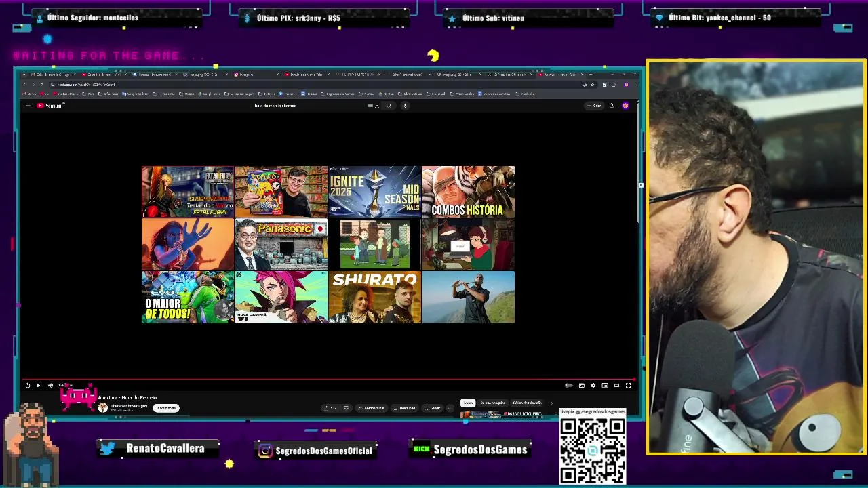868x488 pixels.
Task: Switch to the Instagram browser tab
Action: [256, 75]
